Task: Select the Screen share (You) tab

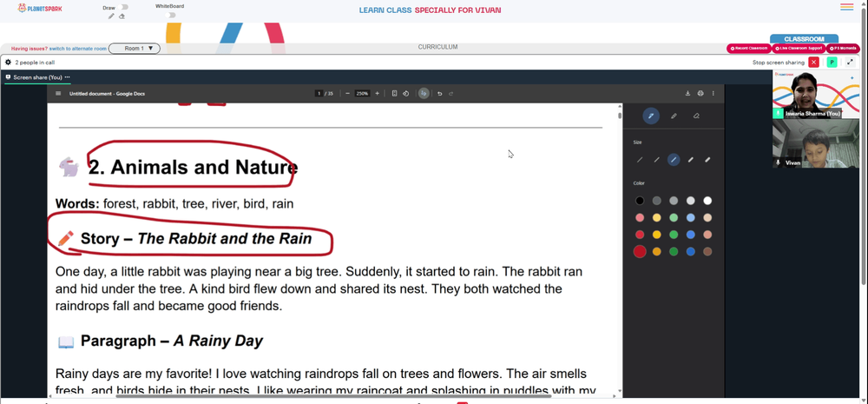Action: [37, 77]
